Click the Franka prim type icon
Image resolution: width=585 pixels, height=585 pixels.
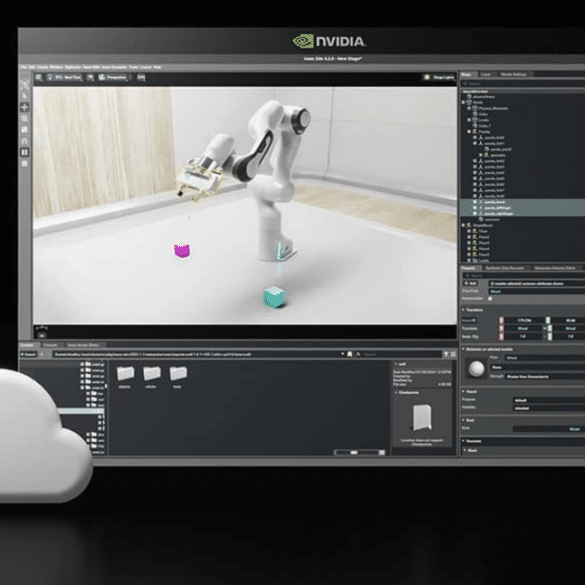click(475, 132)
